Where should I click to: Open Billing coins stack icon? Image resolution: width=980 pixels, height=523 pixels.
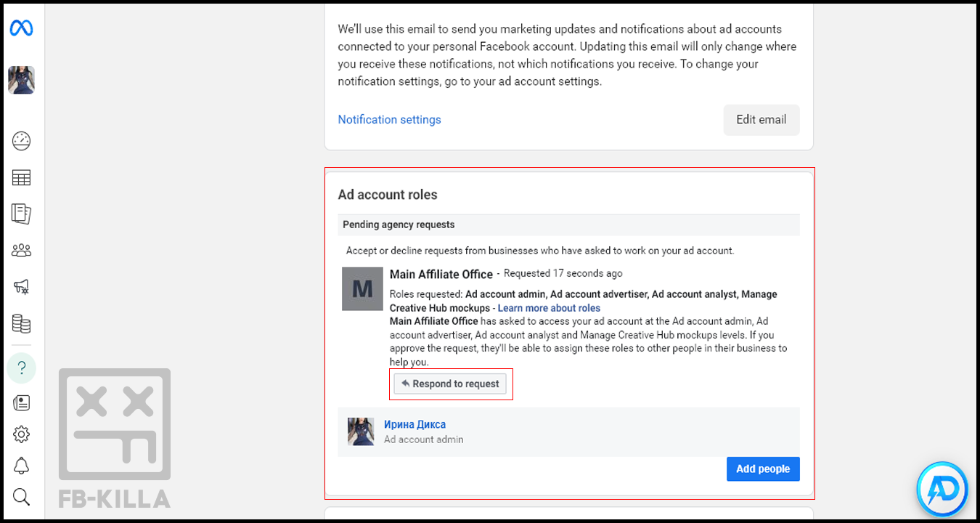(21, 324)
